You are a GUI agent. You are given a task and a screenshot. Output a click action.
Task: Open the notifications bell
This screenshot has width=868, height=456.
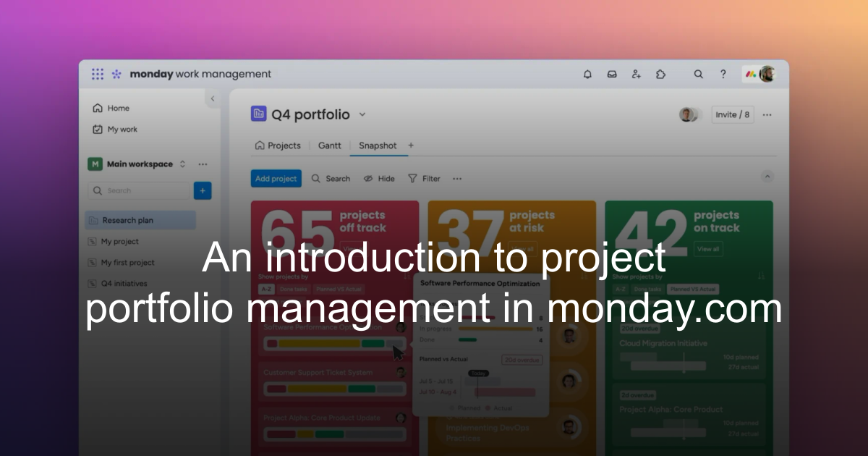click(x=587, y=74)
